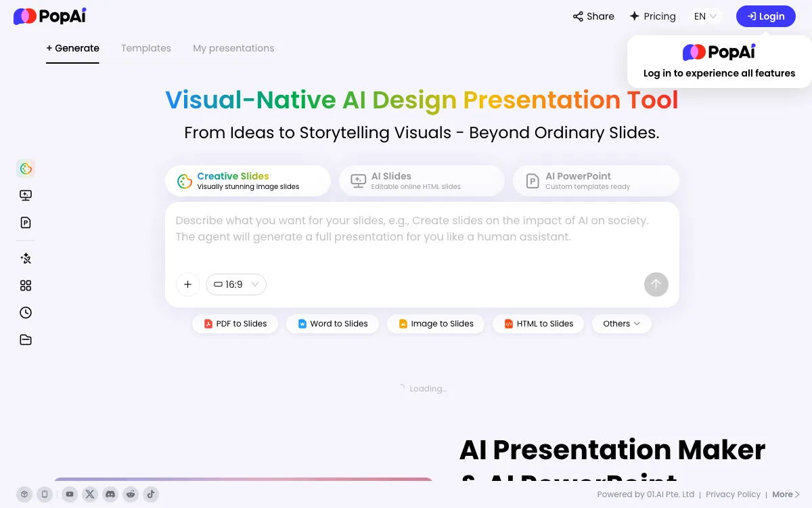Click the mobile phone icon in bottom bar
812x508 pixels.
click(45, 494)
